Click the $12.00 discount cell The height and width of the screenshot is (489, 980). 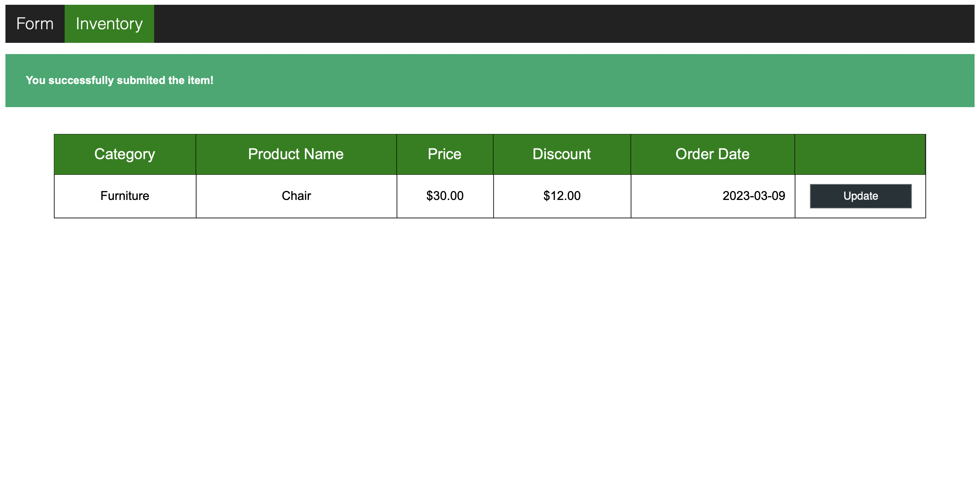point(561,196)
